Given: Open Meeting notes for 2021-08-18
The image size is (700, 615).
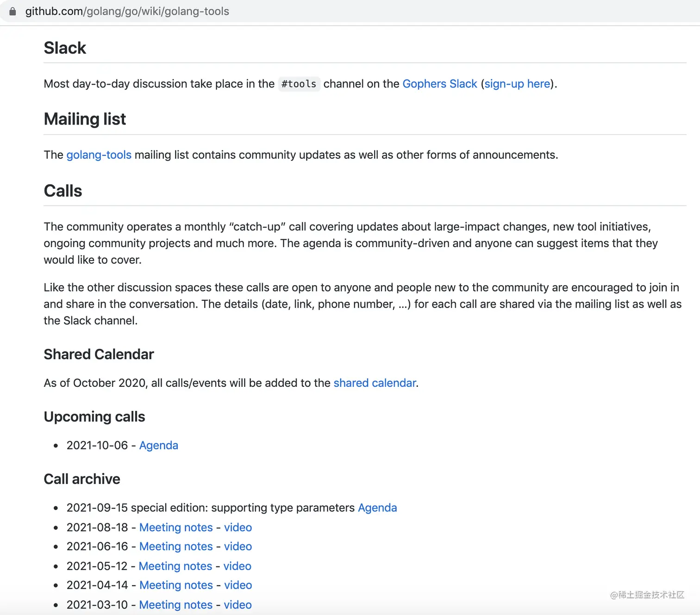Looking at the screenshot, I should tap(176, 528).
